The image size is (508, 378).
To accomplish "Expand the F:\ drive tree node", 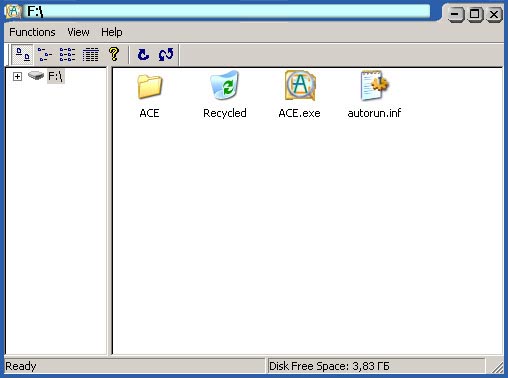I will (x=17, y=77).
